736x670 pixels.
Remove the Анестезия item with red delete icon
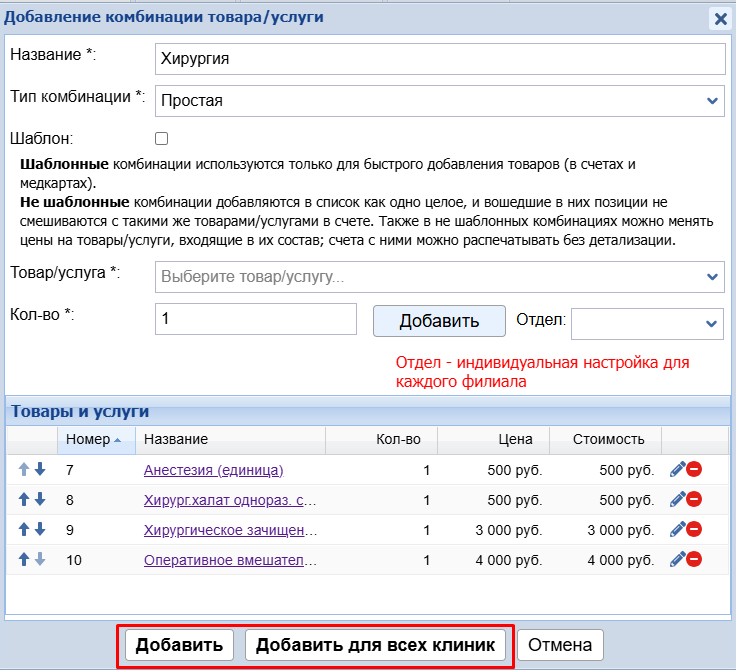pyautogui.click(x=693, y=470)
